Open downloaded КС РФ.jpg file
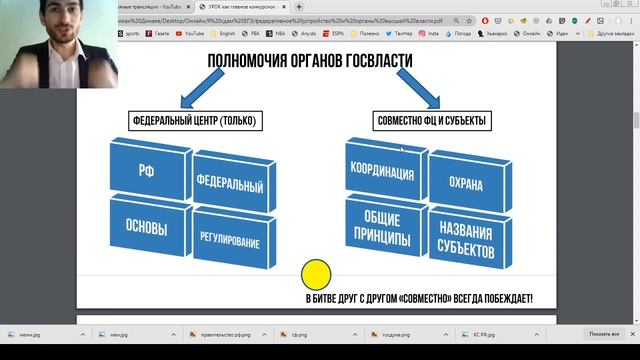Image resolution: width=640 pixels, height=360 pixels. click(479, 334)
